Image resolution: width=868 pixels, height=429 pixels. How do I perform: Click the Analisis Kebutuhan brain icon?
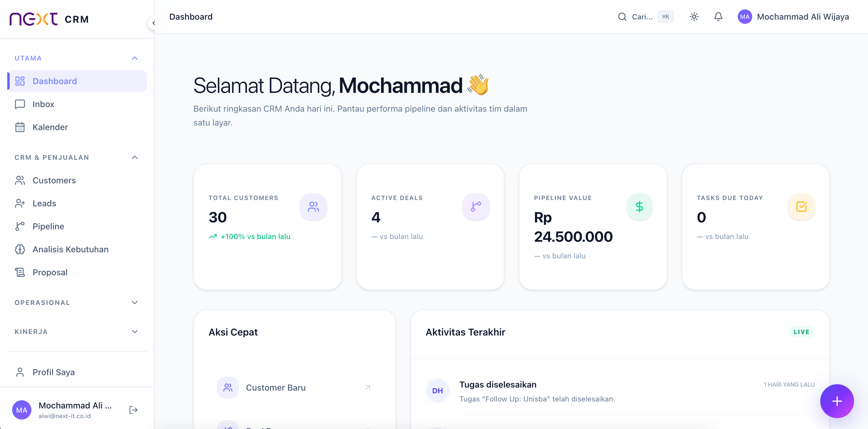pos(20,249)
